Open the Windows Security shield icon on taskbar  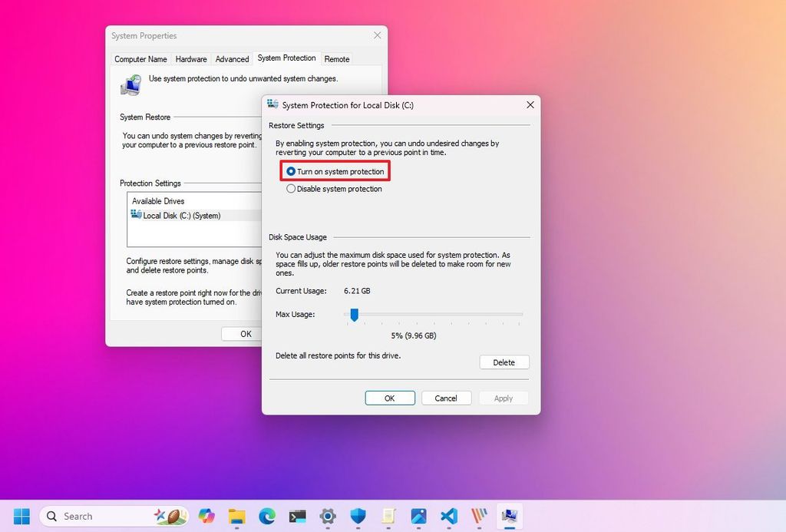[358, 516]
